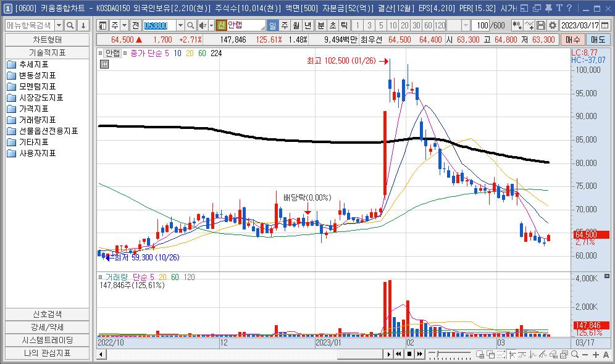The height and width of the screenshot is (364, 615).
Task: Open the 나의 관심지표 panel tab
Action: click(x=47, y=353)
